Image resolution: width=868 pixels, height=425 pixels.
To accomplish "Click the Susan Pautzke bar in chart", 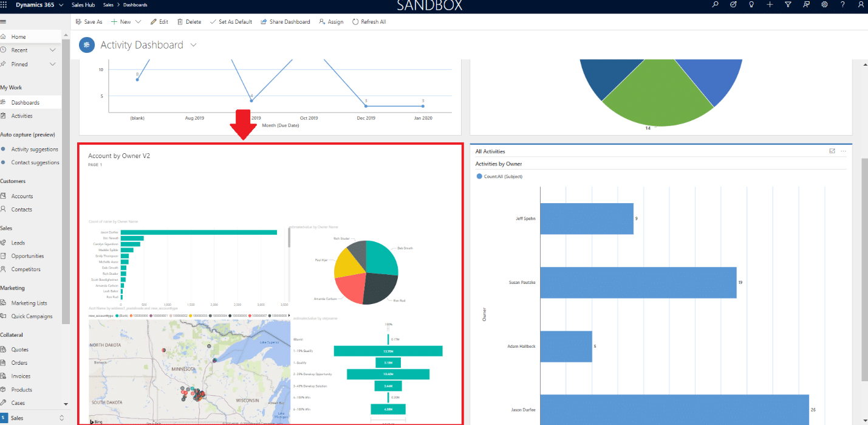I will pyautogui.click(x=638, y=283).
